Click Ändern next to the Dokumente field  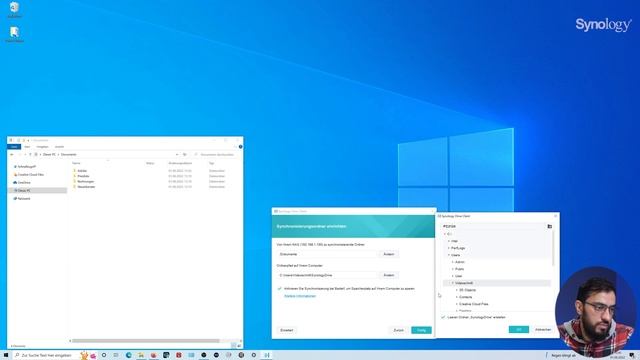click(389, 254)
